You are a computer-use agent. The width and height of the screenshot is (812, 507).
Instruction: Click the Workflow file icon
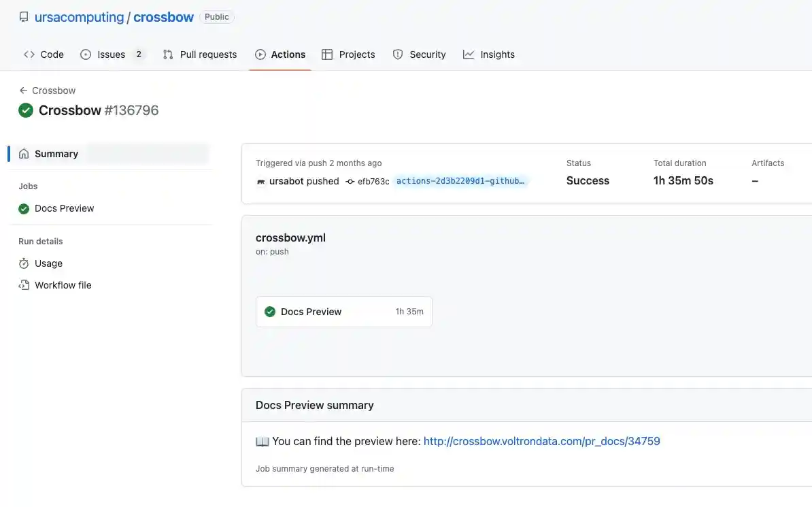coord(25,284)
